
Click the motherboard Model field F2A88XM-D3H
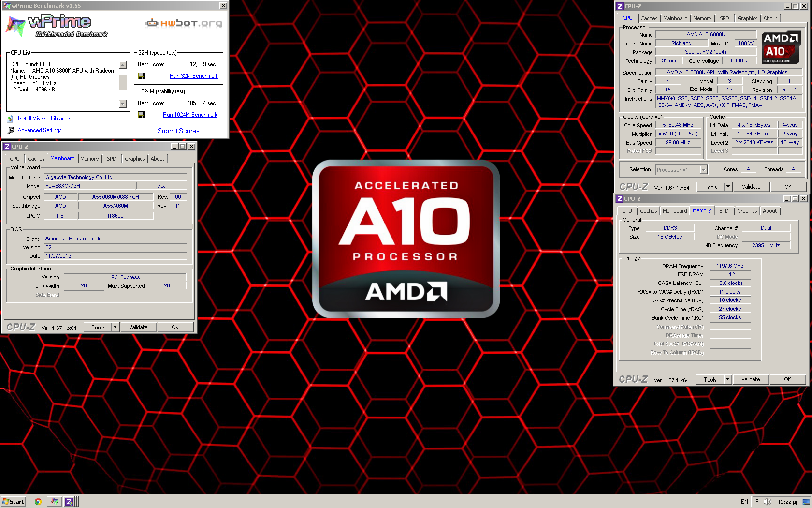click(89, 186)
